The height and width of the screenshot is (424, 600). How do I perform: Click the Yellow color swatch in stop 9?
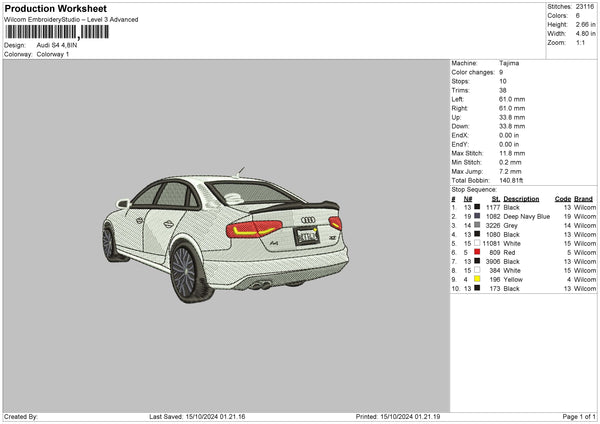click(x=477, y=279)
